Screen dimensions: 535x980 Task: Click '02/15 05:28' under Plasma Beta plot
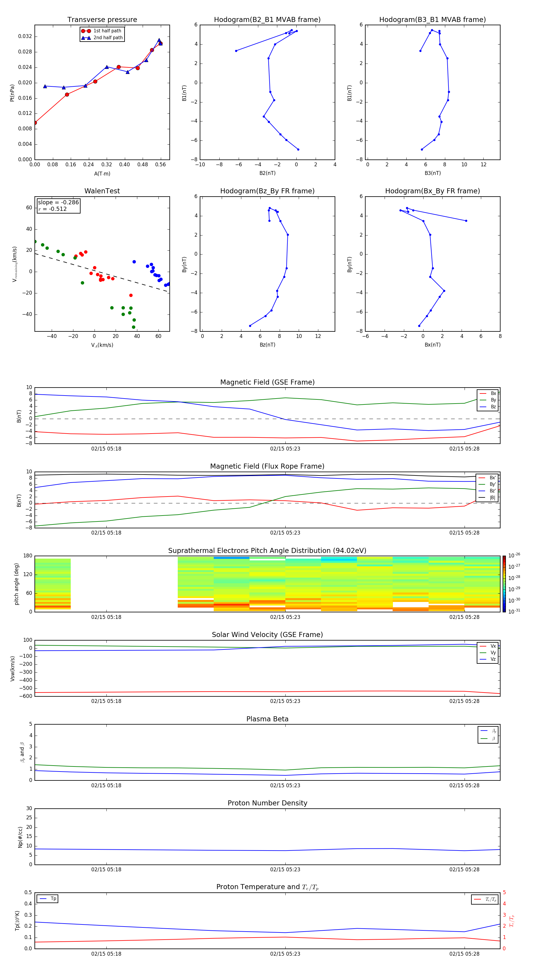click(464, 785)
